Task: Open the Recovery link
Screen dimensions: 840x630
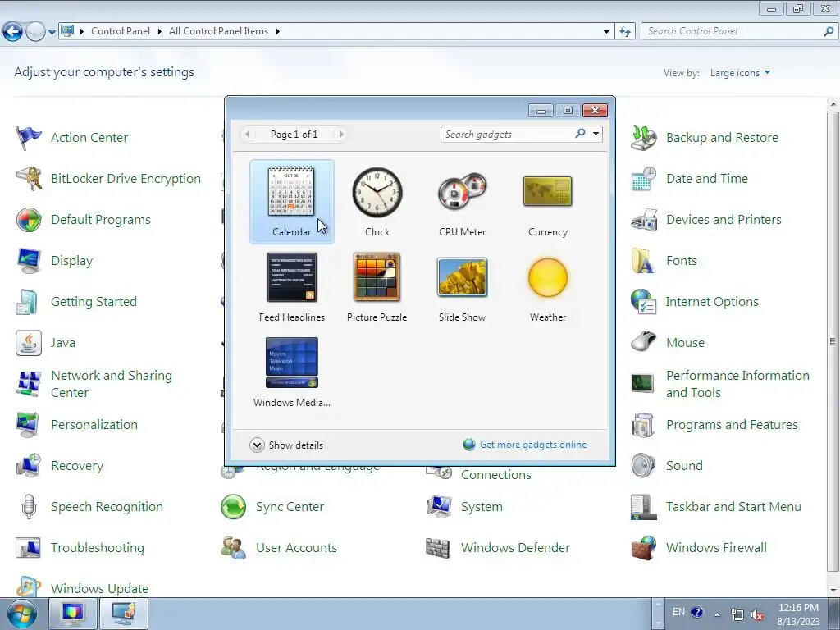Action: [x=77, y=466]
